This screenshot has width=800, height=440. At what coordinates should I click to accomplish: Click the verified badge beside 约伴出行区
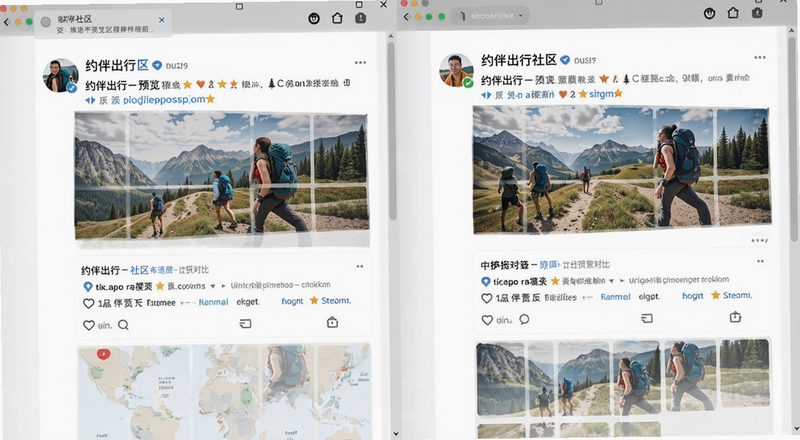tap(157, 65)
